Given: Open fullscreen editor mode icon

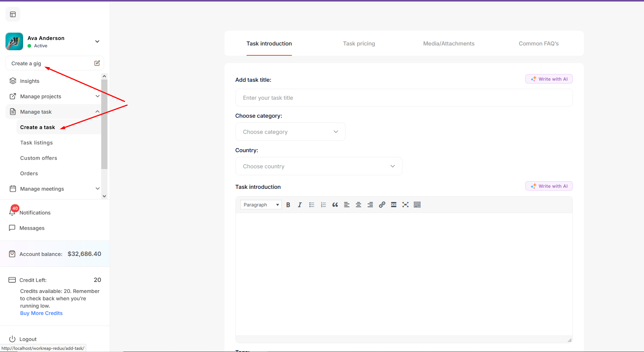Looking at the screenshot, I should 405,205.
